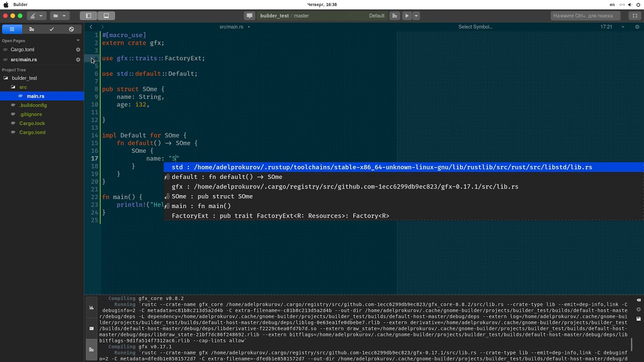Viewport: 644px width, 362px height.
Task: Switch to Cargo.toml in Open Pages
Action: tap(23, 50)
